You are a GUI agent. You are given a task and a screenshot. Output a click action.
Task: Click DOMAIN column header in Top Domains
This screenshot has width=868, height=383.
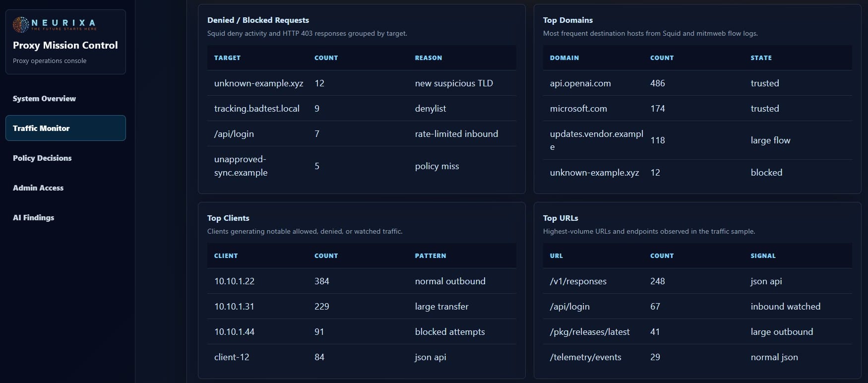point(564,58)
